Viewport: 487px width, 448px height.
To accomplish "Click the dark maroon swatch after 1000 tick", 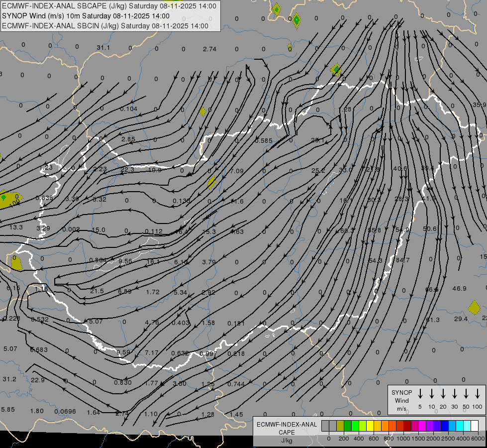I will 407,426.
